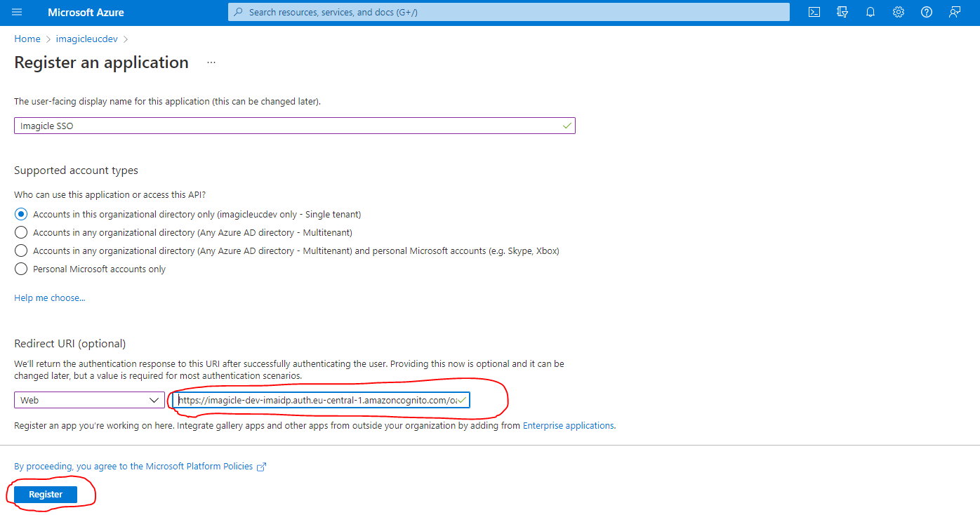This screenshot has height=515, width=980.
Task: Open the Directories and subscriptions filter
Action: pyautogui.click(x=842, y=13)
